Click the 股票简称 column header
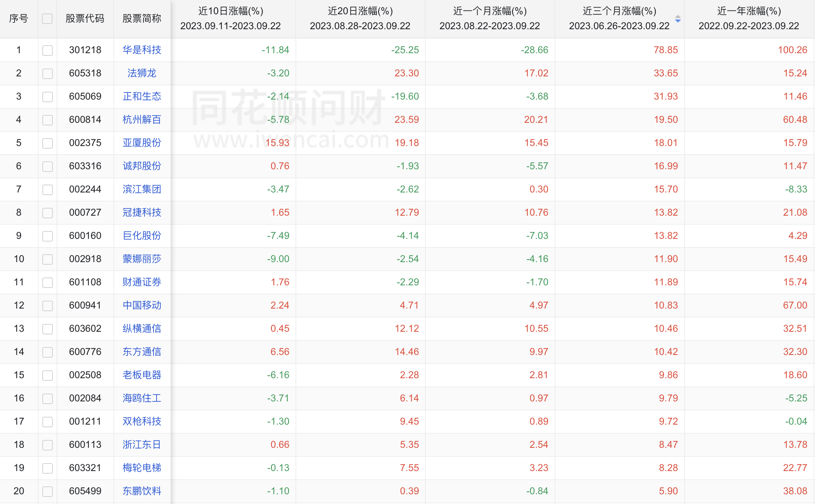815x504 pixels. click(x=142, y=18)
